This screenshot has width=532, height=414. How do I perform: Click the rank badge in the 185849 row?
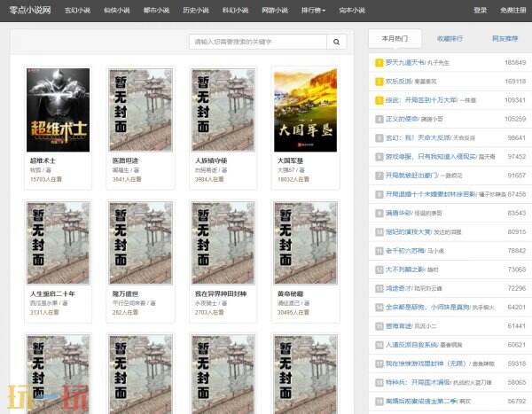pos(379,63)
